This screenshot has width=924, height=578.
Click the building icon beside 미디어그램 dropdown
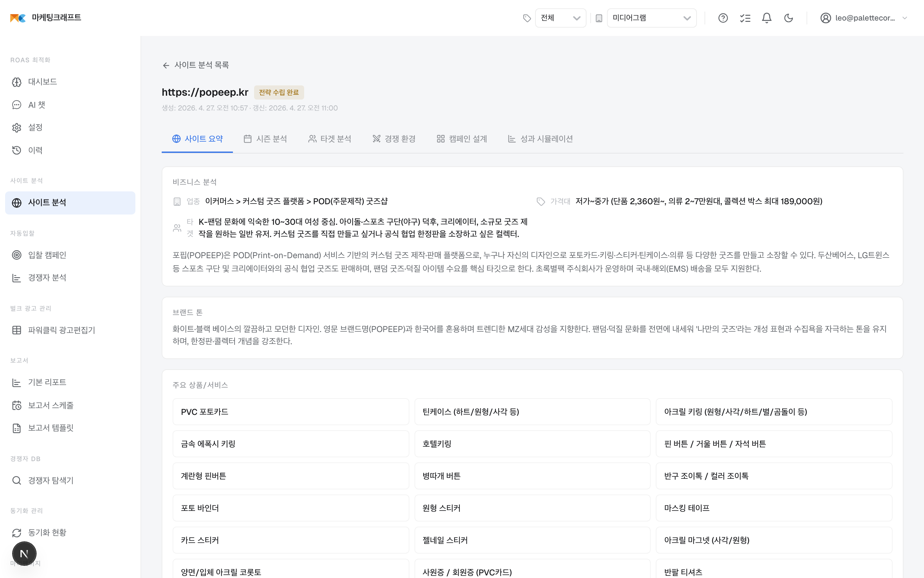tap(599, 18)
